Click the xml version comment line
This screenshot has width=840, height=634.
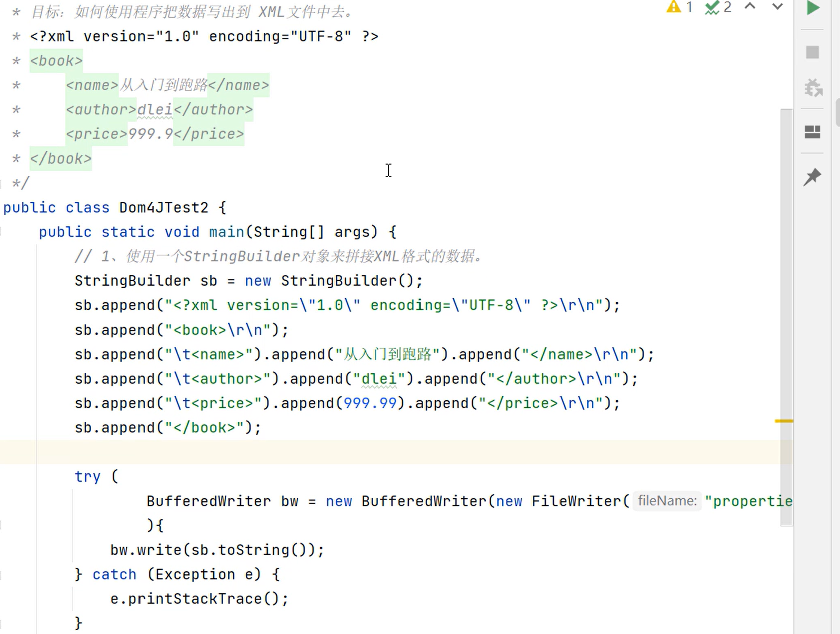(204, 37)
